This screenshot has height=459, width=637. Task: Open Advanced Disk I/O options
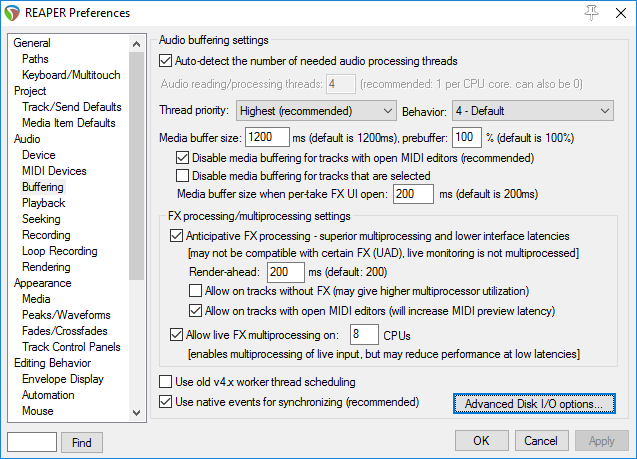point(534,404)
